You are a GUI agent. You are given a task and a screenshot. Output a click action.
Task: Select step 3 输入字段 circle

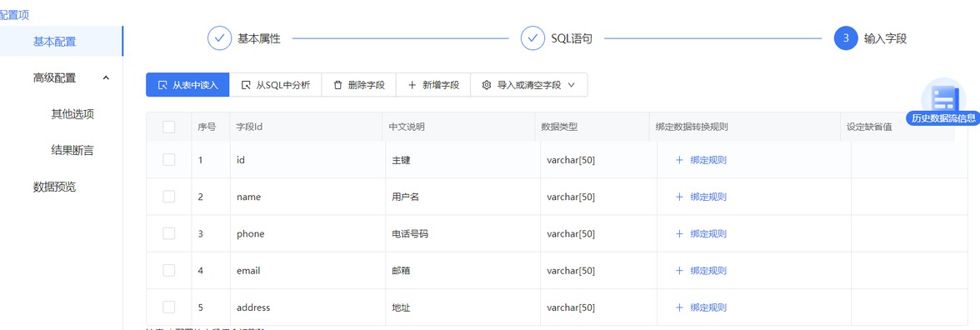click(846, 38)
